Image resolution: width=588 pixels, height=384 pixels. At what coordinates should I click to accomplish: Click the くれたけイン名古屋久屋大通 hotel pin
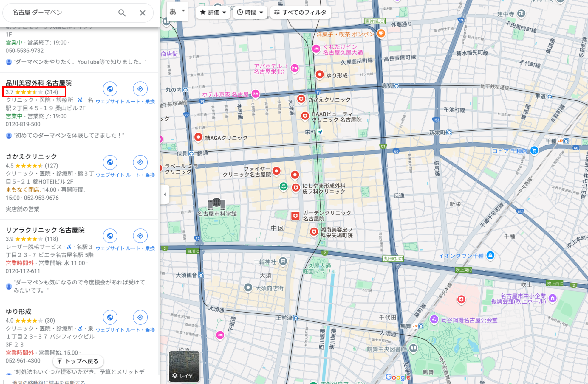pos(316,49)
